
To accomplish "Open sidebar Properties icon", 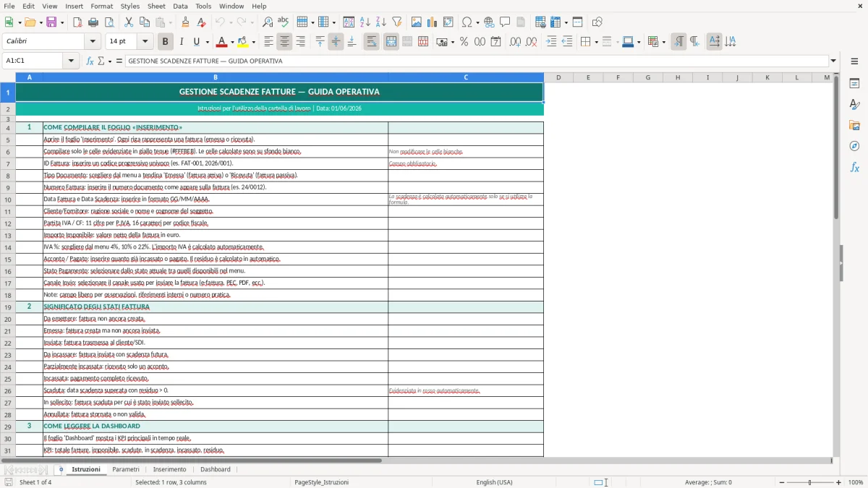I will coord(854,84).
